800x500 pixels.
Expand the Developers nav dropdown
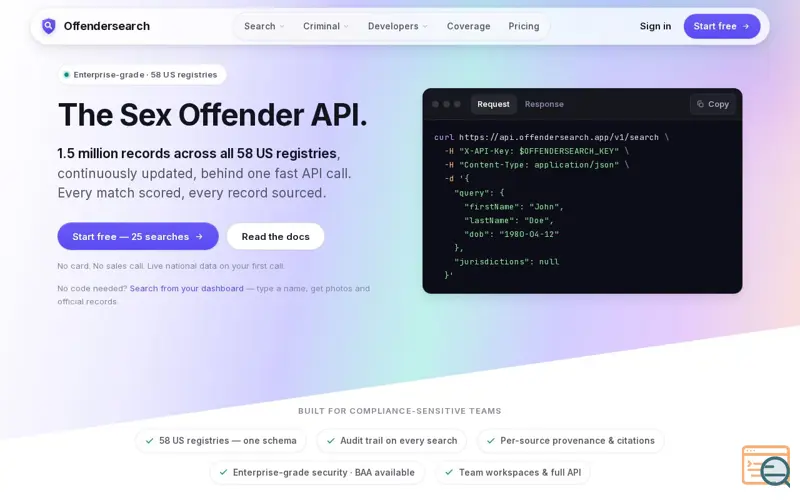tap(397, 26)
